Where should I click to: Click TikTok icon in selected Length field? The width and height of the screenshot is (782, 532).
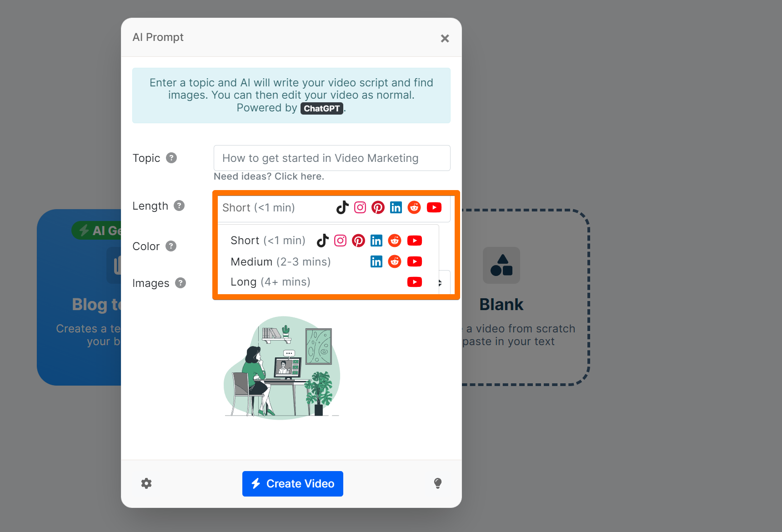coord(342,207)
